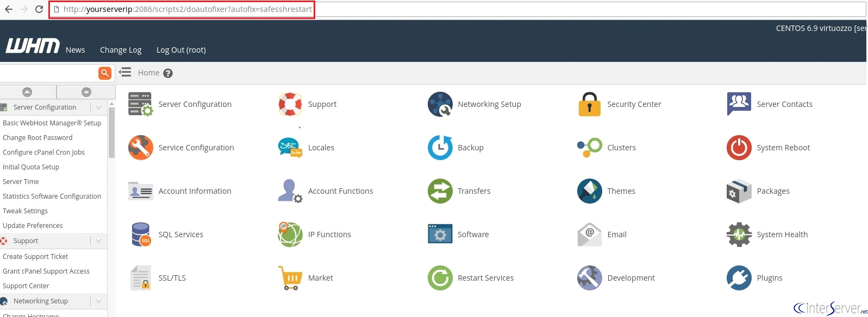868x317 pixels.
Task: Open the Themes icon
Action: [589, 191]
